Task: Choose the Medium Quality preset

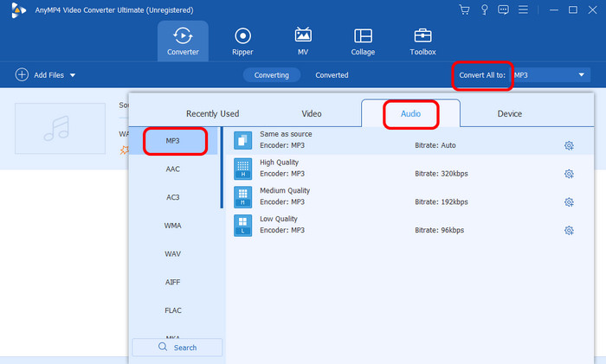Action: [409, 197]
